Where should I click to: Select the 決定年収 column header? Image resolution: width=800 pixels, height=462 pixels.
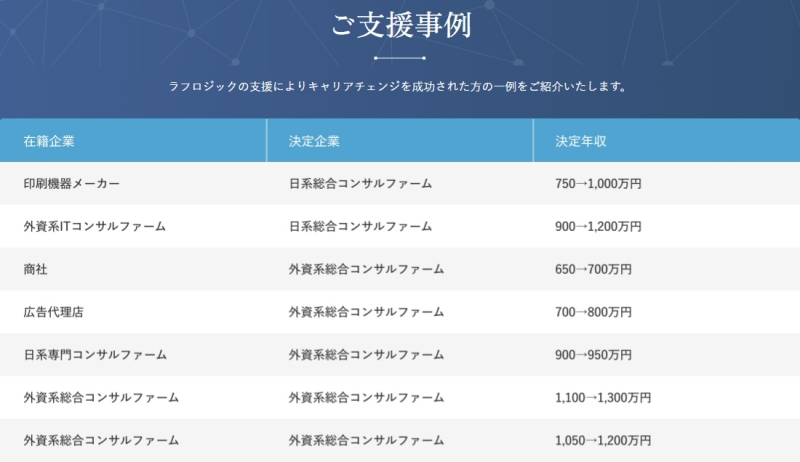tap(581, 141)
